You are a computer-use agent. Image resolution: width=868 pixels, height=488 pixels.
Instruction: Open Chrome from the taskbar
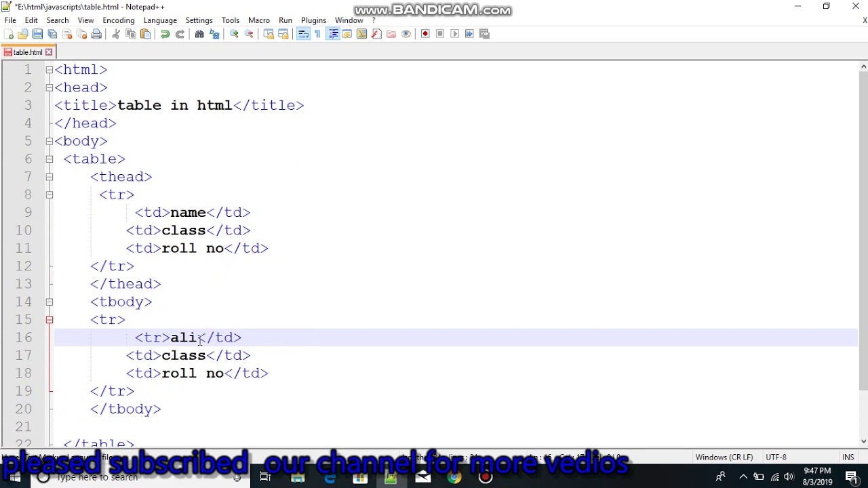[x=454, y=477]
